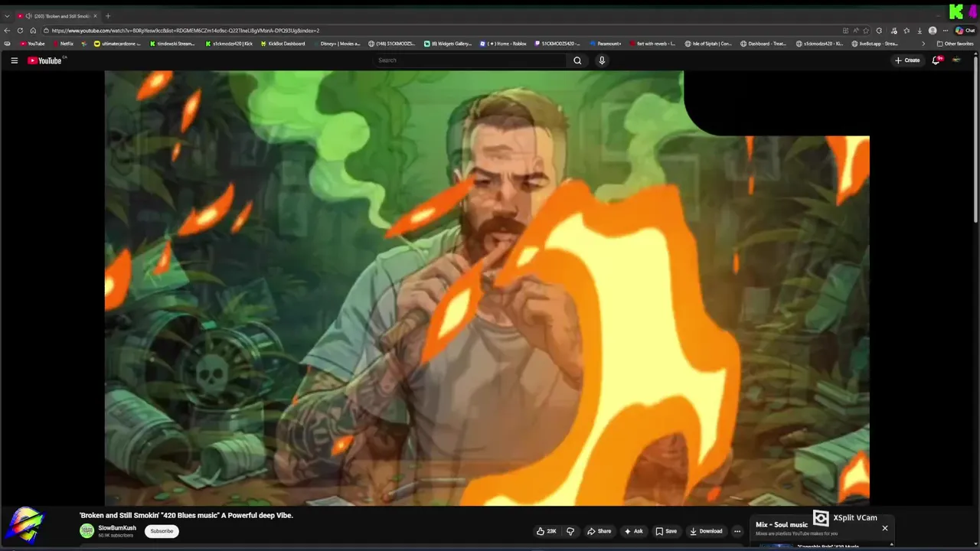Open YouTube bookmark in favorites bar
980x551 pixels.
point(32,44)
